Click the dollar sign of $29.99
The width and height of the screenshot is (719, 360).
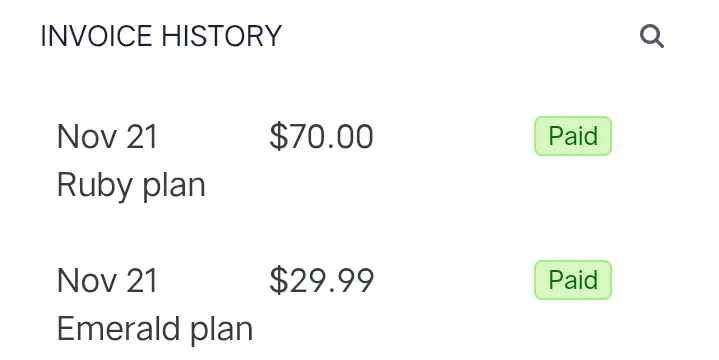(278, 280)
